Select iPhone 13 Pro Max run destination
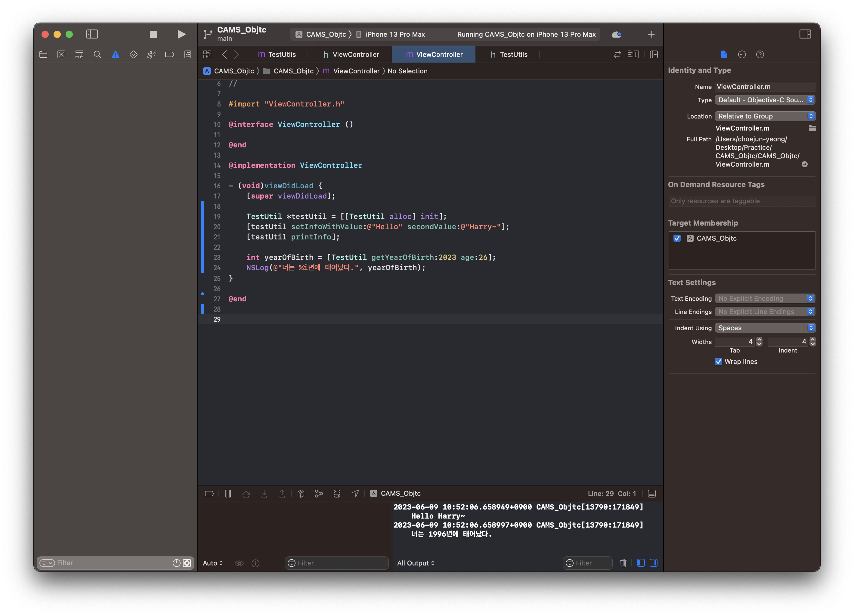The width and height of the screenshot is (854, 616). pos(395,34)
